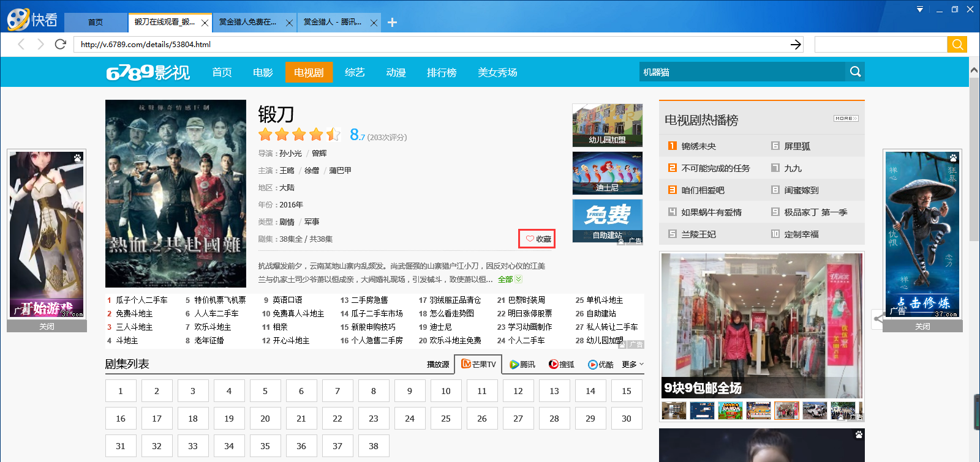Screen dimensions: 980x462
Task: Open 定制幸福 in hot list
Action: click(801, 234)
